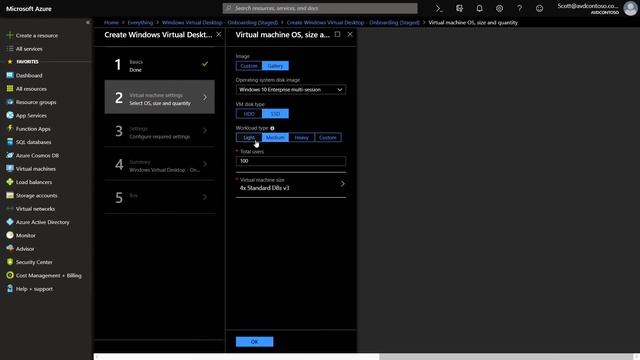The image size is (640, 360).
Task: Expand step 4 Summary chevron
Action: pos(205,164)
